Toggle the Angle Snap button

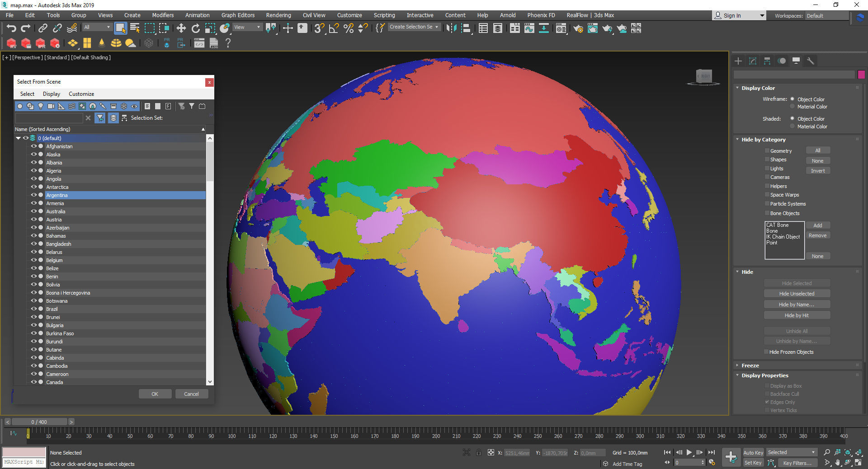coord(334,28)
